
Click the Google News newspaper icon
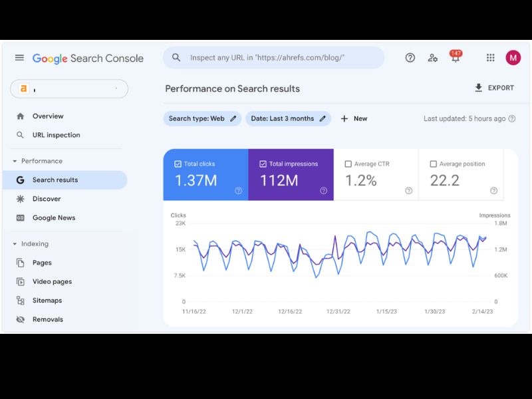(21, 218)
